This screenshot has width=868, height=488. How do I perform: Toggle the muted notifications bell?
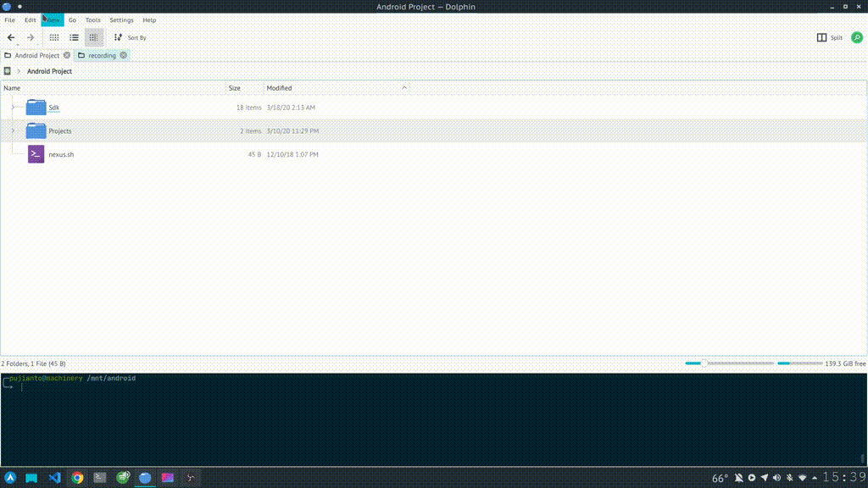click(739, 478)
